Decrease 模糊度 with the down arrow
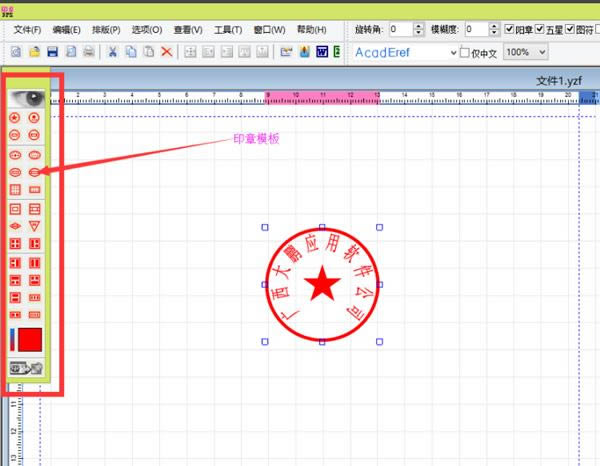This screenshot has width=600, height=466. pyautogui.click(x=494, y=33)
